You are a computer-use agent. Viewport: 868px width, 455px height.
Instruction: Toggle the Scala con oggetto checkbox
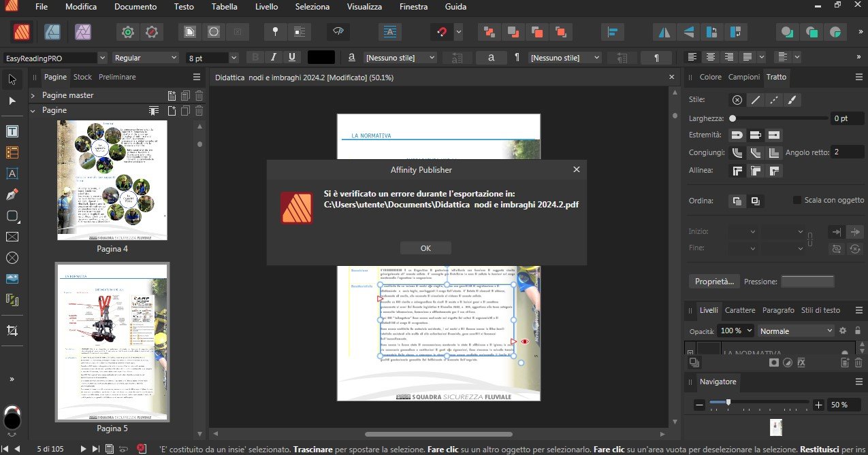click(797, 201)
